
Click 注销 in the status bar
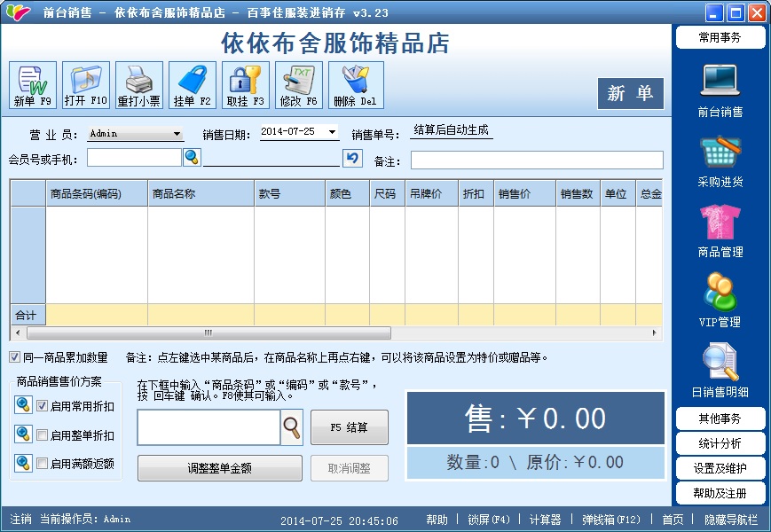[20, 520]
